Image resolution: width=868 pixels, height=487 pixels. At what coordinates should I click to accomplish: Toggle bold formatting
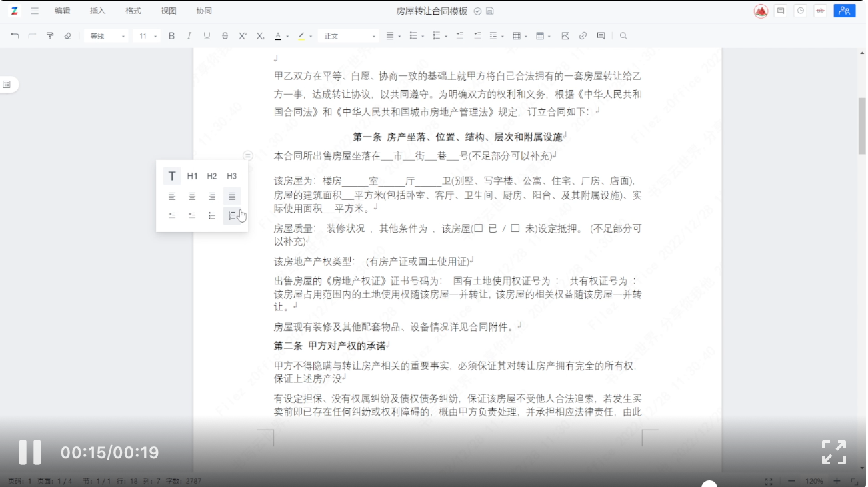(171, 36)
